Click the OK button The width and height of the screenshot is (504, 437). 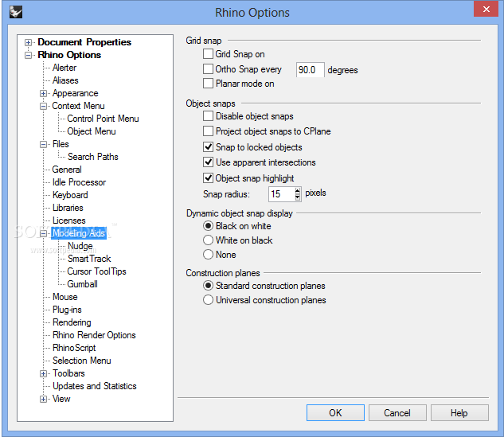pos(335,412)
